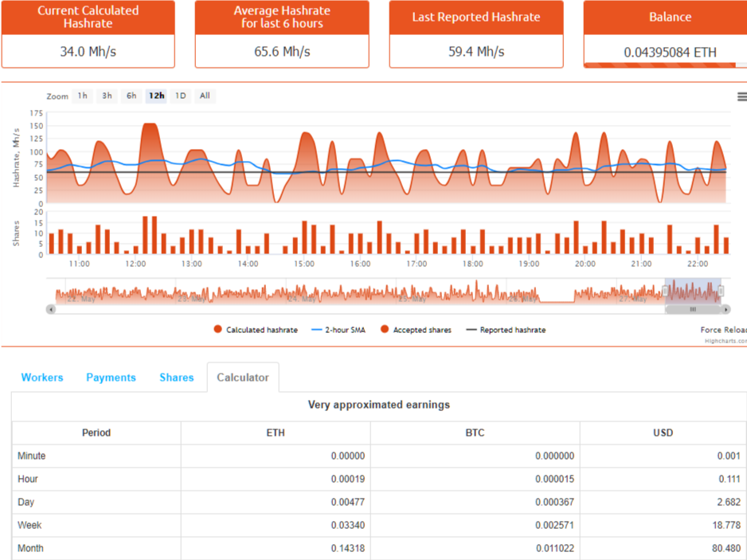Open the Shares tab
Screen dimensions: 747x560
click(x=177, y=378)
